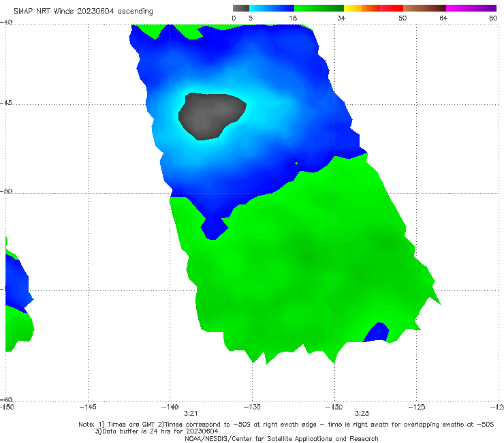Click the longitude label '-130'
Viewport: 504px width, 443px height.
click(334, 407)
